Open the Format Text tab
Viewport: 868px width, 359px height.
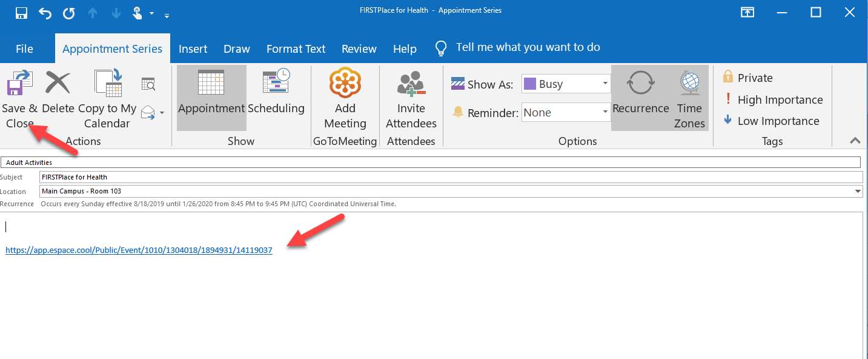click(x=296, y=49)
